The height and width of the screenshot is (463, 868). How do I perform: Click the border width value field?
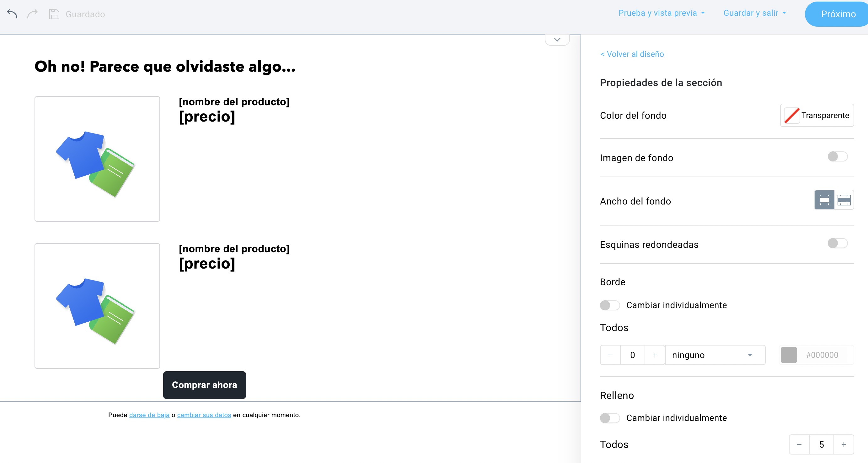(x=632, y=355)
